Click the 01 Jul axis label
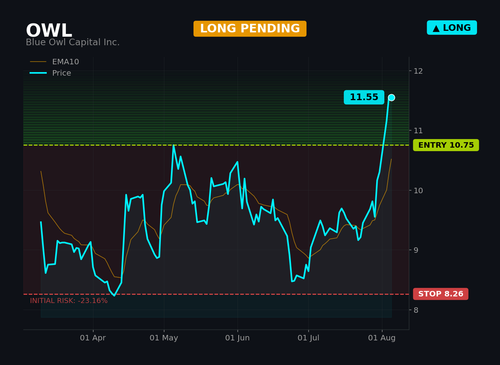Image resolution: width=500 pixels, height=365 pixels. click(308, 338)
